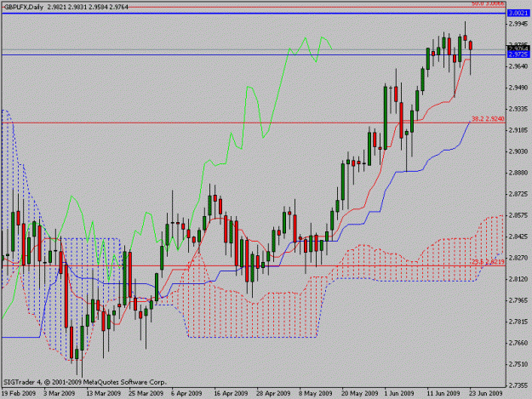This screenshot has height=399, width=532.
Task: Select the 23 Jun 2009 date label
Action: tap(486, 393)
